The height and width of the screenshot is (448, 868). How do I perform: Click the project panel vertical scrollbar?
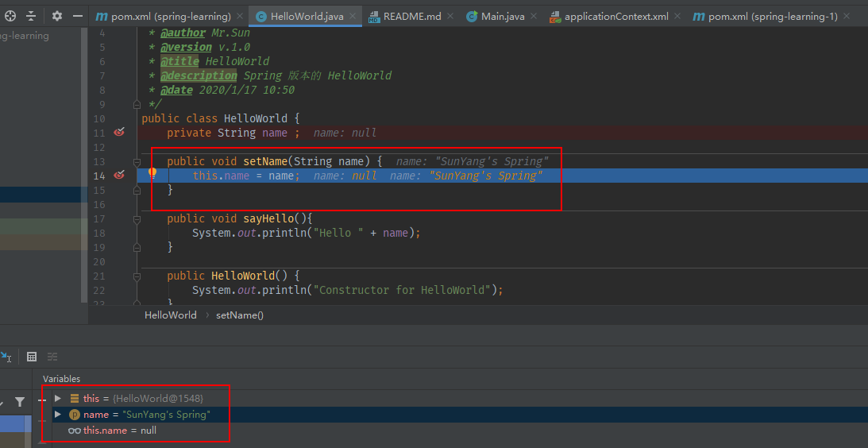click(84, 165)
